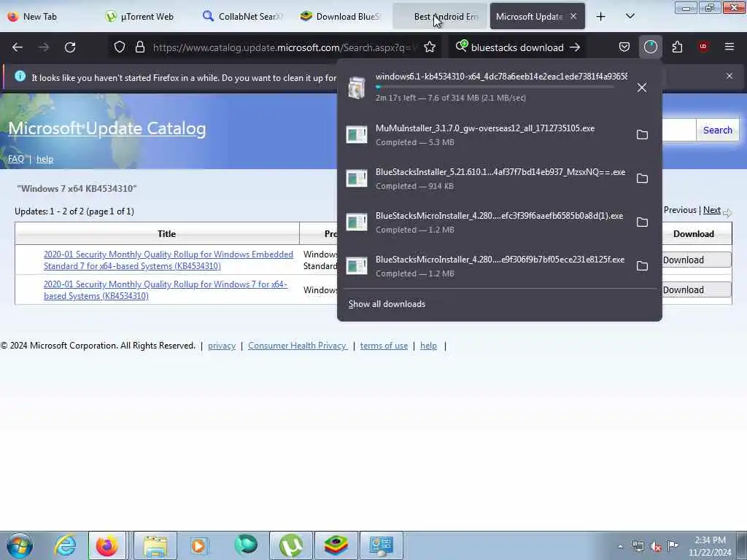
Task: Open the terms of use link
Action: click(x=384, y=346)
